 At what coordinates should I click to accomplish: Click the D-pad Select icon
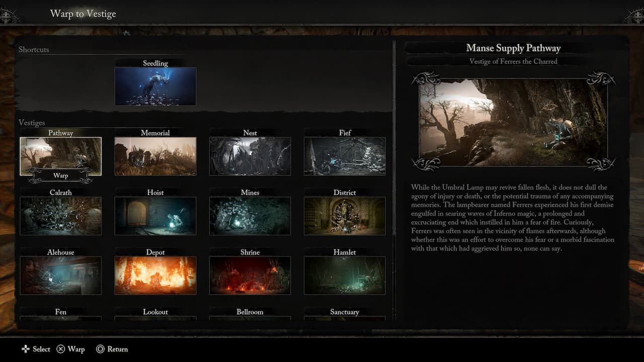[x=26, y=349]
